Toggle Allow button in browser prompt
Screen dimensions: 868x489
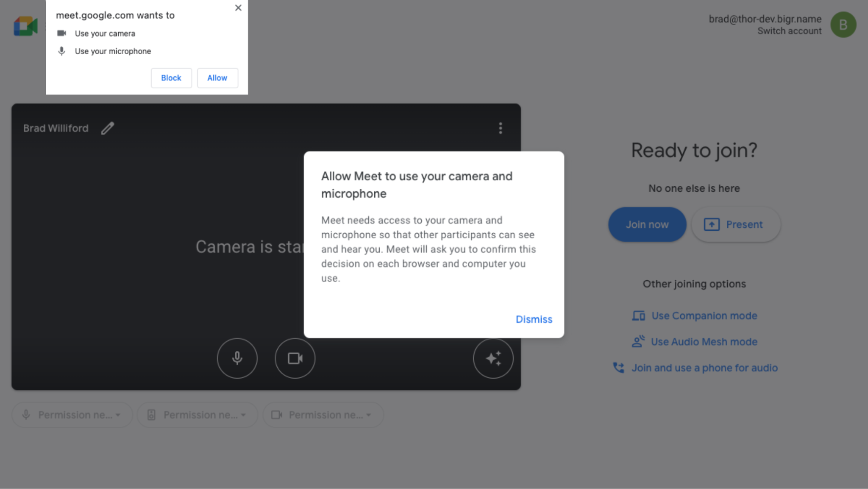coord(217,78)
